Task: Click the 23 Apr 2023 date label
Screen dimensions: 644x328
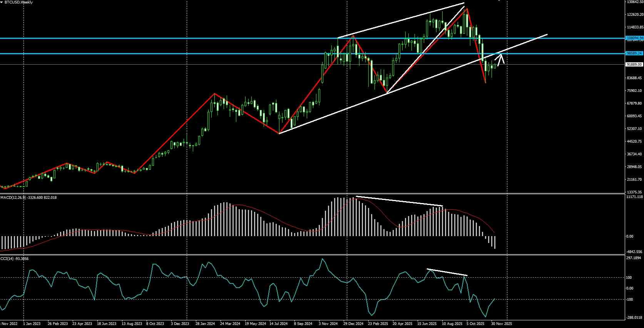Action: point(82,324)
